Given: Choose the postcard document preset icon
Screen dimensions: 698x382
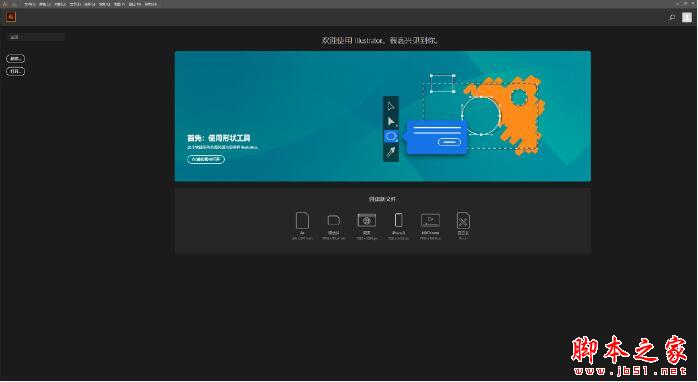Looking at the screenshot, I should (333, 220).
